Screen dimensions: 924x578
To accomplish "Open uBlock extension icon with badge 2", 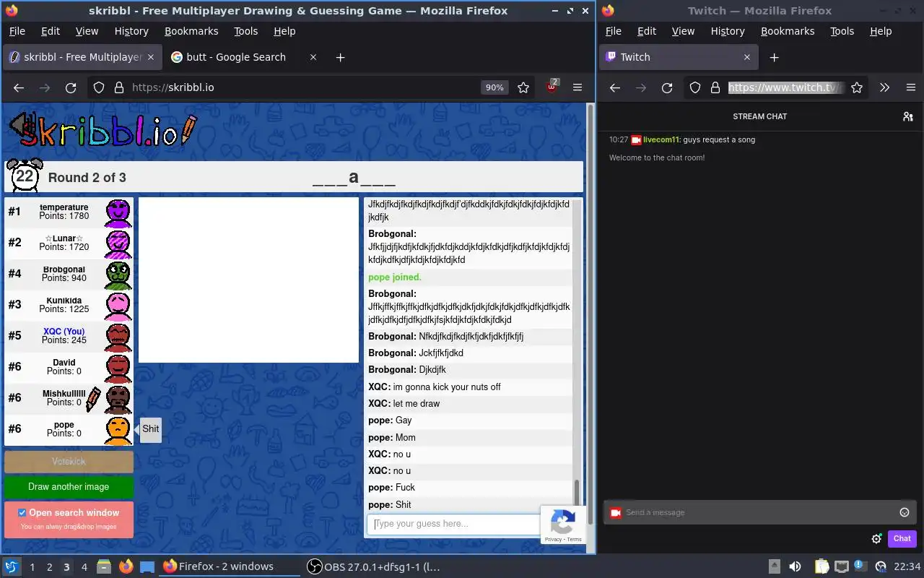I will tap(552, 87).
